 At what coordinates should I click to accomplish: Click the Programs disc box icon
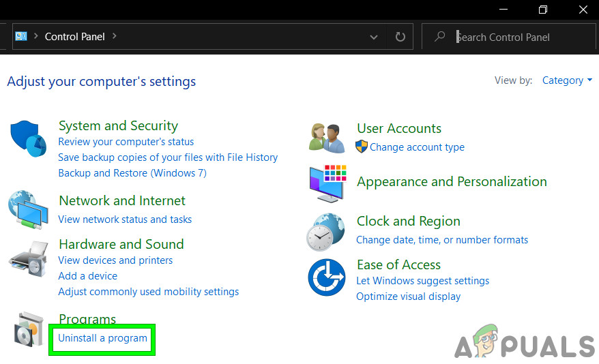point(28,330)
